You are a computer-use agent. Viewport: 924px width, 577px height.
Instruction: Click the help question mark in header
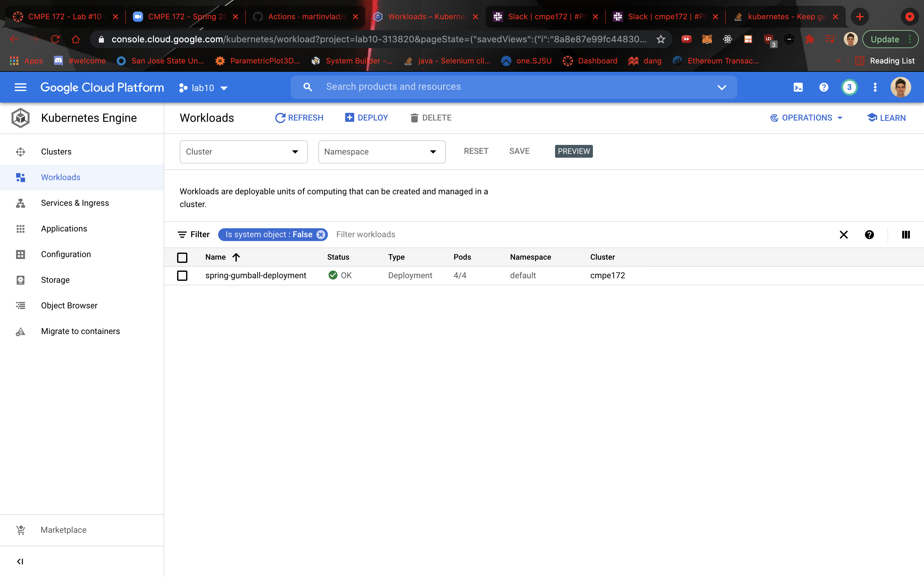(824, 88)
